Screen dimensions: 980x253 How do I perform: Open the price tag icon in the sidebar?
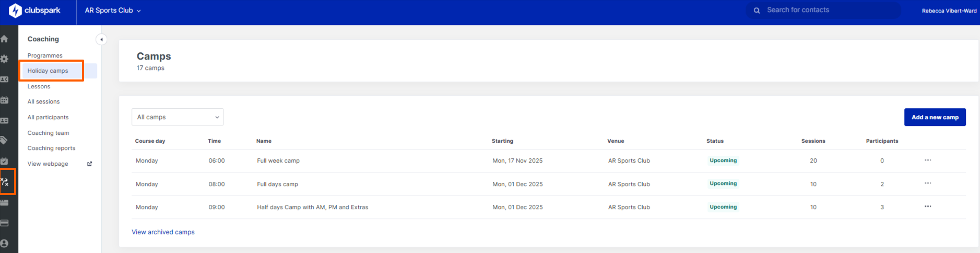tap(4, 141)
